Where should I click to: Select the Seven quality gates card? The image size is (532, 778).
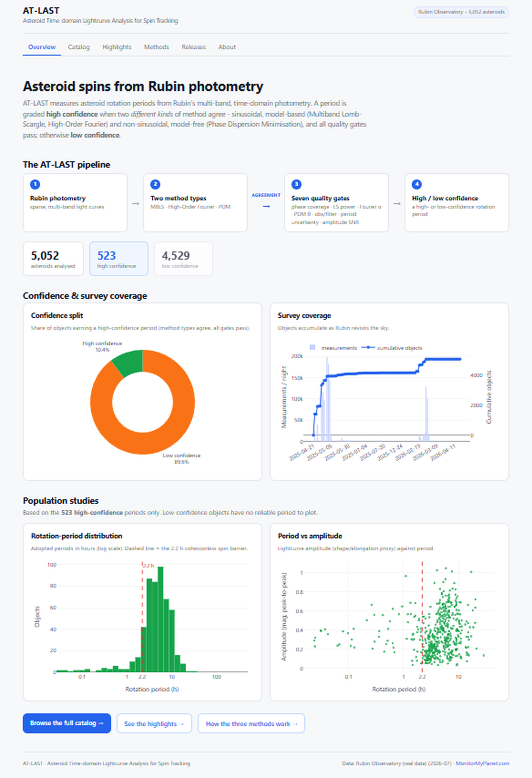337,203
